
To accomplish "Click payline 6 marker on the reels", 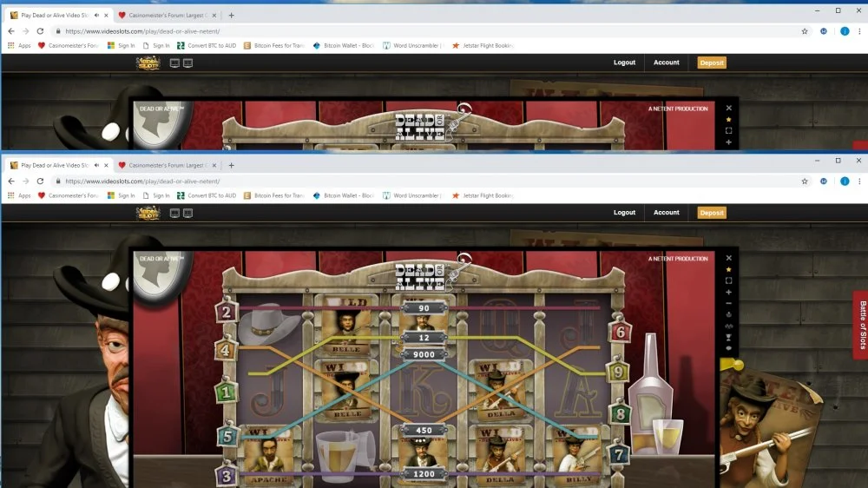I will click(x=620, y=332).
